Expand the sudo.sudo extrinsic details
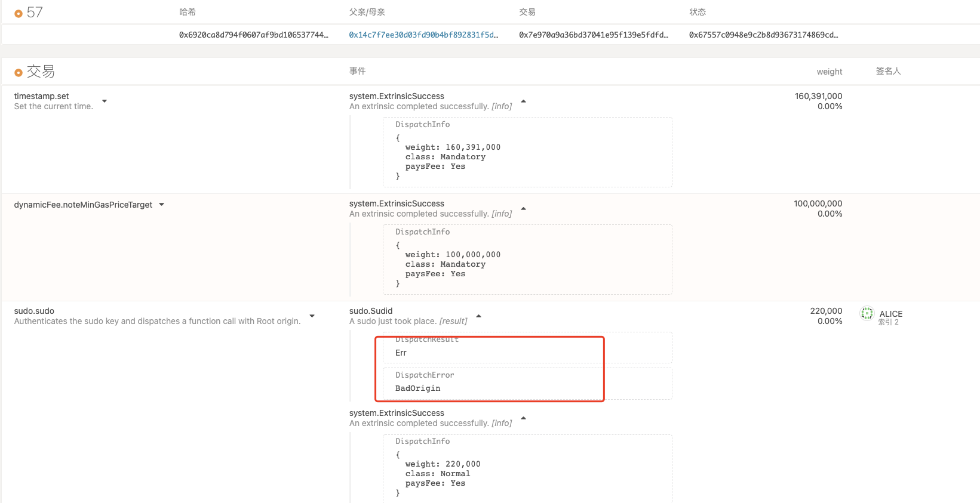 312,316
